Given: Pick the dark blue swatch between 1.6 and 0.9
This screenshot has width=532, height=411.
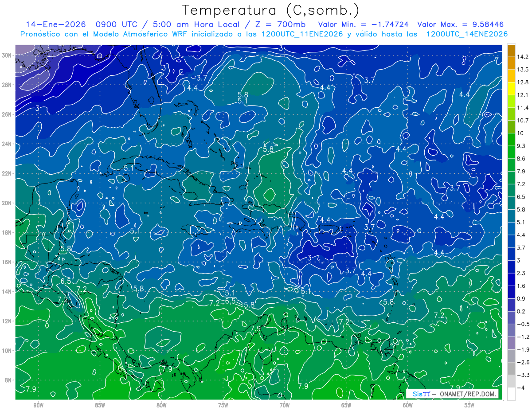Looking at the screenshot, I should tap(511, 292).
